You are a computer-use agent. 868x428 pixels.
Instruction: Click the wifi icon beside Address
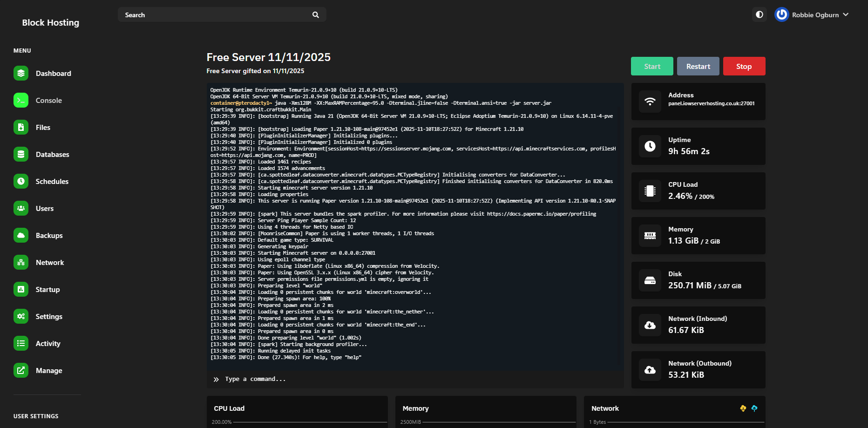650,102
